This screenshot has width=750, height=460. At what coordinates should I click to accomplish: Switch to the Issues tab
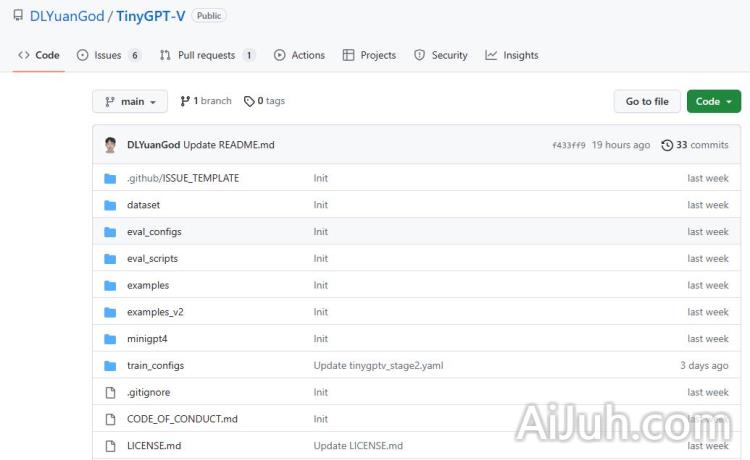[x=108, y=55]
